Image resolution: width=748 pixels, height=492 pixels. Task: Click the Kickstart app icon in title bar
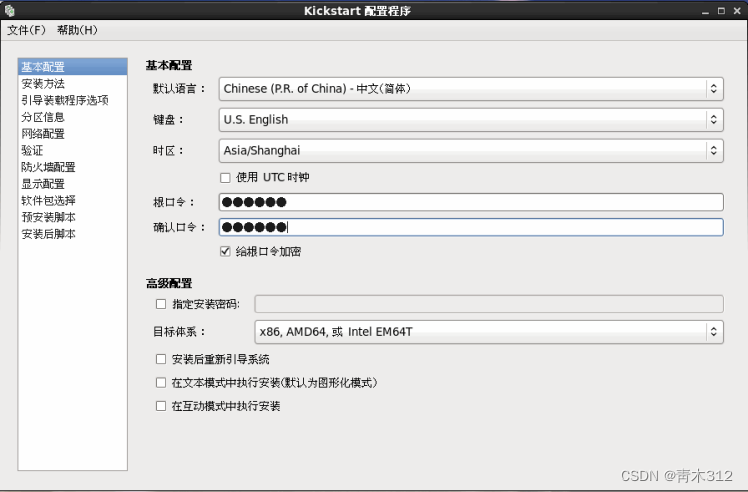click(10, 10)
